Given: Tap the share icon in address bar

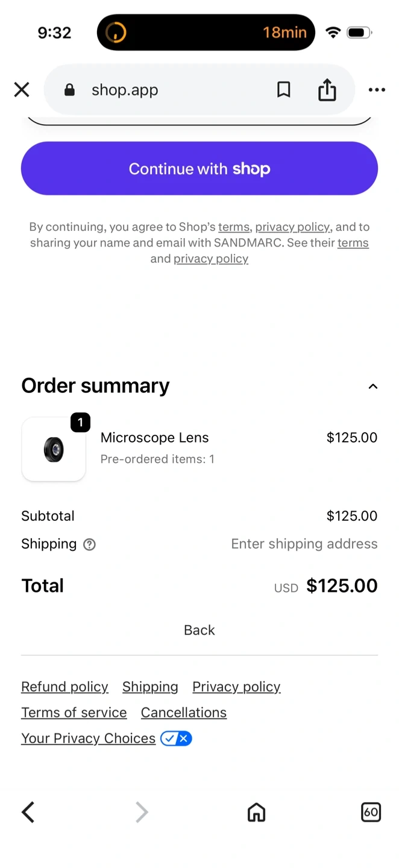Looking at the screenshot, I should [x=327, y=90].
